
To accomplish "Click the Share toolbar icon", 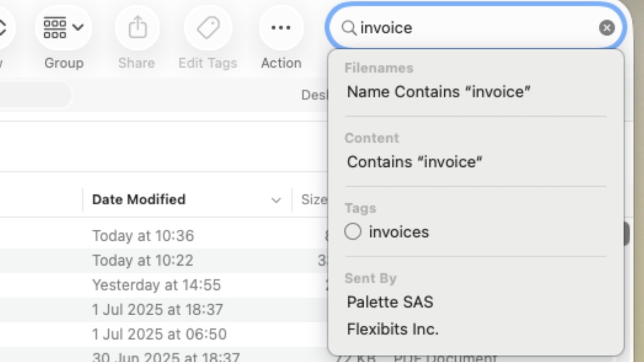I will pos(137,27).
